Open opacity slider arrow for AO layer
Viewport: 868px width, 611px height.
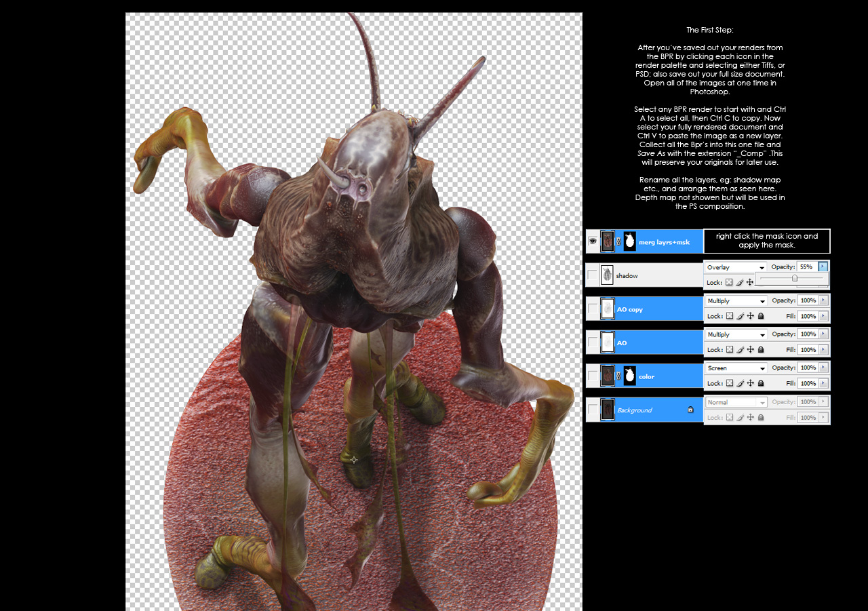(x=823, y=334)
